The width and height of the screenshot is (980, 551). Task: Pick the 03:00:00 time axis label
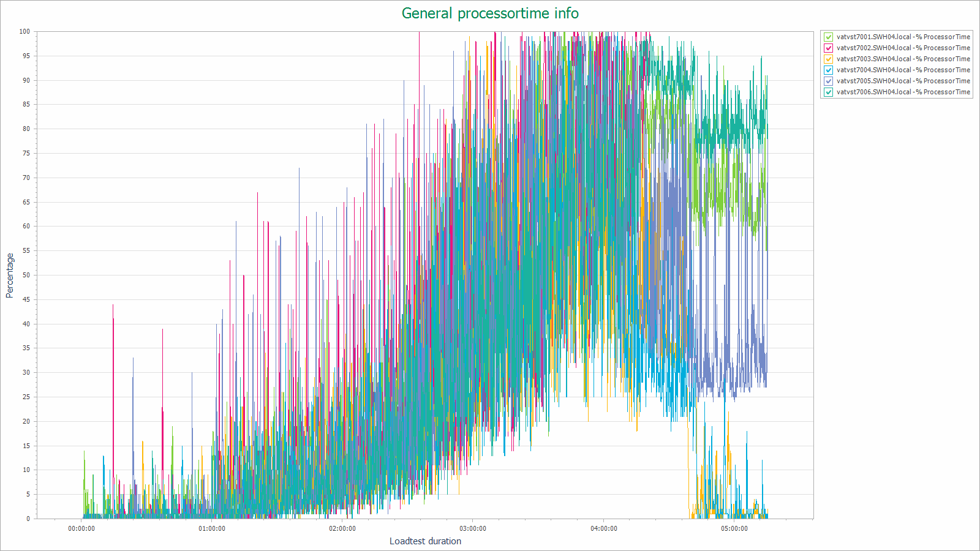(473, 528)
